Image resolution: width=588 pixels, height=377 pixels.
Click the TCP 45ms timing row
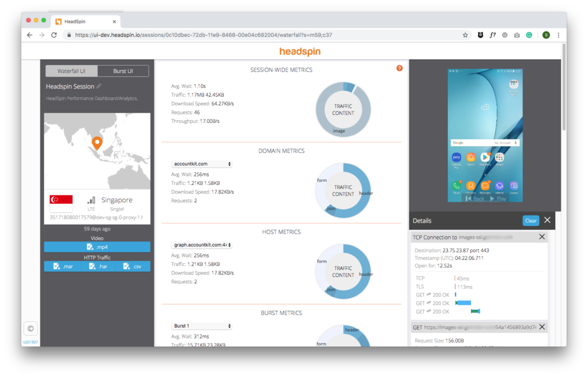tap(443, 278)
